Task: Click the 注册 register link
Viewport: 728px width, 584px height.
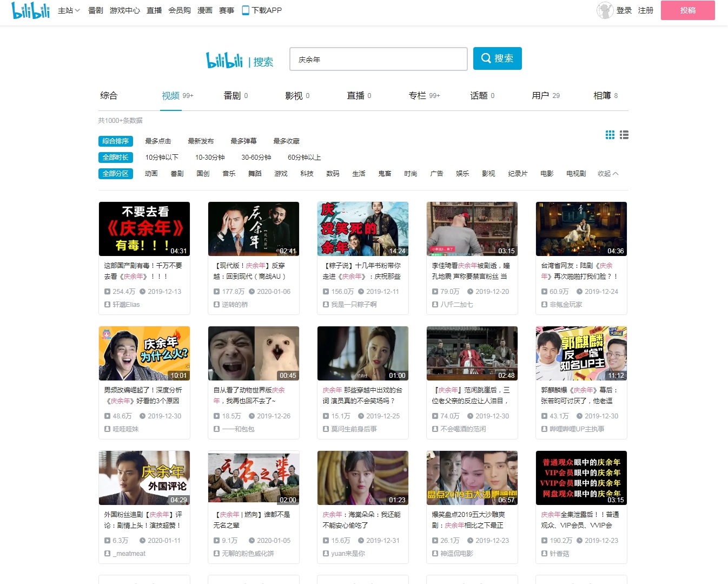Action: point(646,10)
